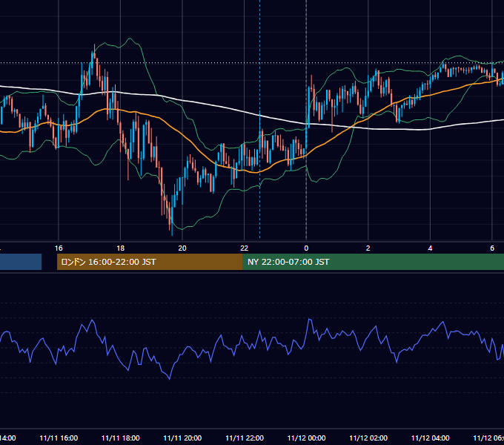Click hour label 20 on the price axis
The width and height of the screenshot is (504, 445).
182,248
